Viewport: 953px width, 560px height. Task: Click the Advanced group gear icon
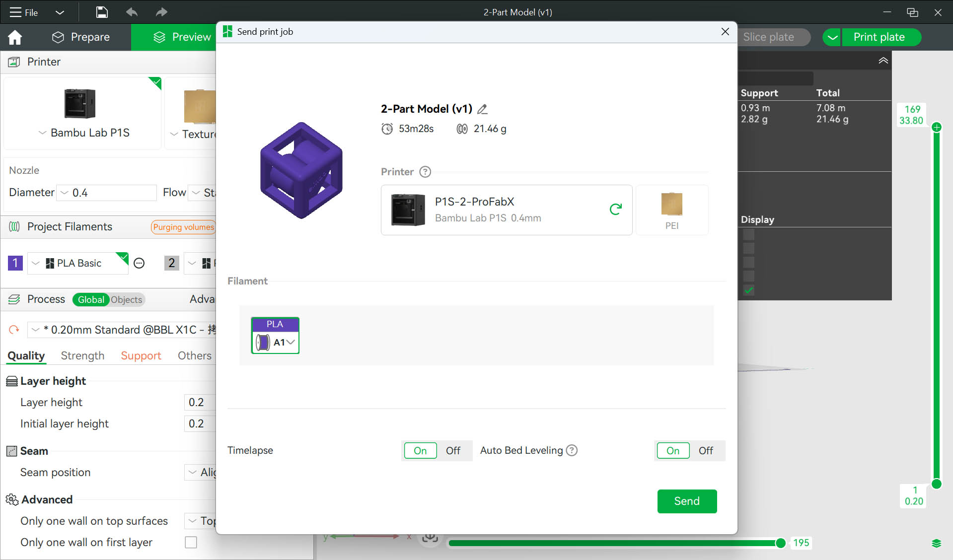(x=12, y=499)
